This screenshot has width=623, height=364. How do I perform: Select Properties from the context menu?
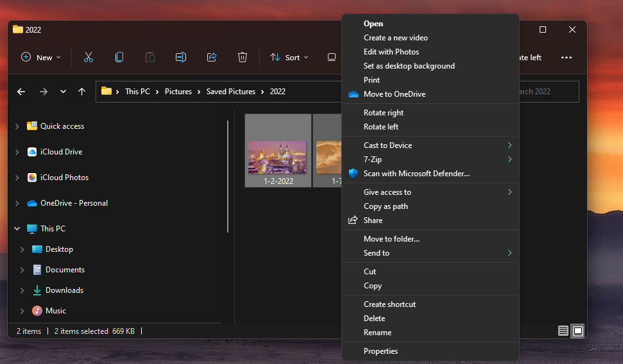coord(380,351)
